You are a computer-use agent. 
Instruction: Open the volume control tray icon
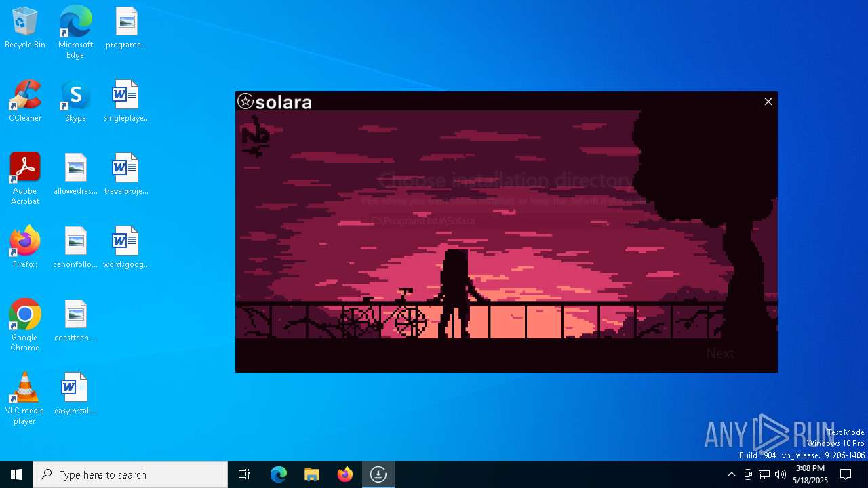781,474
